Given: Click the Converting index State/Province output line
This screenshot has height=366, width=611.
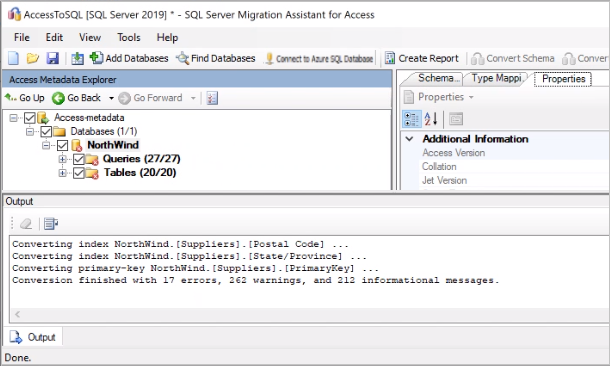Looking at the screenshot, I should (x=189, y=256).
